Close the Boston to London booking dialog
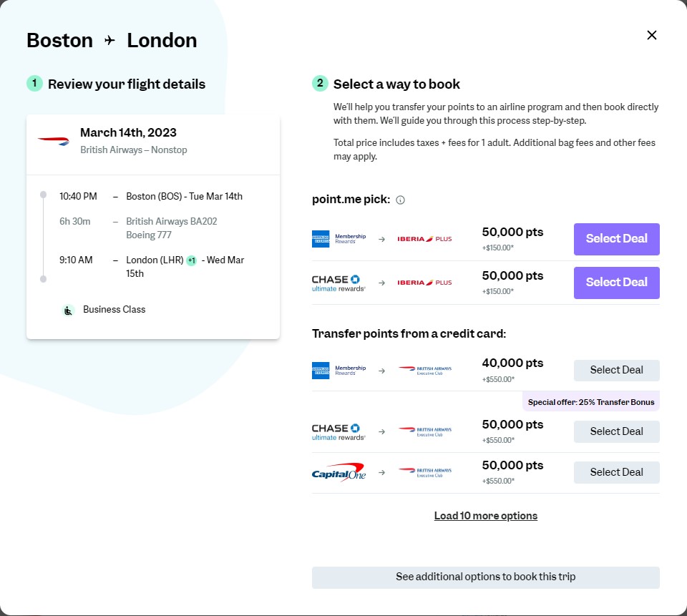 pyautogui.click(x=651, y=35)
